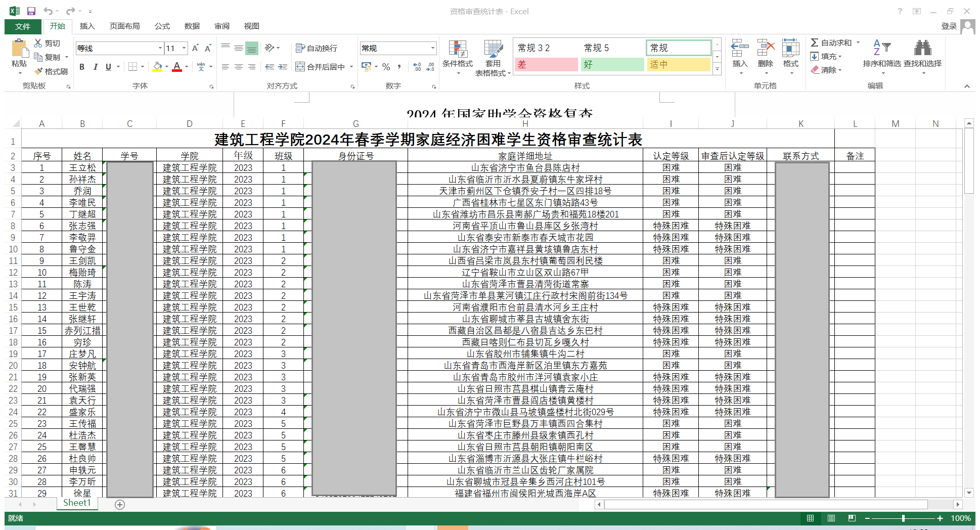Toggle Wrap Text option
The width and height of the screenshot is (980, 530).
pos(317,49)
